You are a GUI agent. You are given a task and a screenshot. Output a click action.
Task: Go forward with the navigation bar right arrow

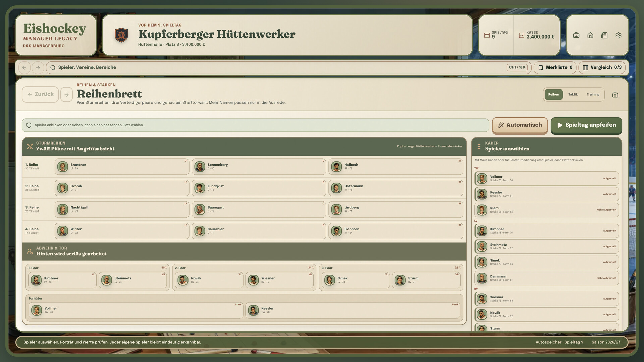pos(38,68)
